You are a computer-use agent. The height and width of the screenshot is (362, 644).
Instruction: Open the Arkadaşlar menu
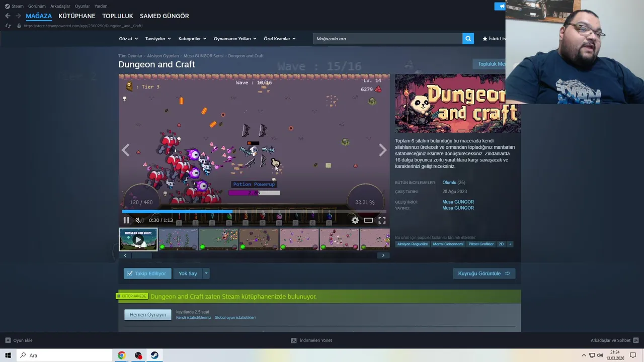pyautogui.click(x=60, y=6)
